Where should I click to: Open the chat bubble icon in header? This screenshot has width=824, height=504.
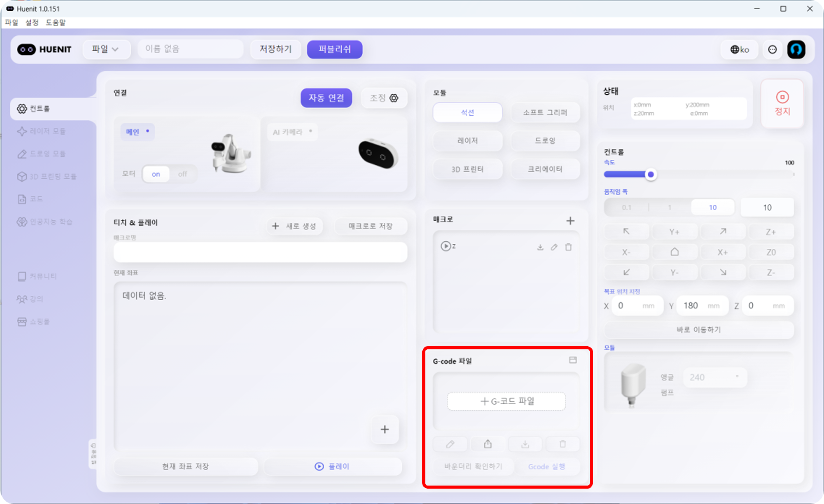point(772,50)
